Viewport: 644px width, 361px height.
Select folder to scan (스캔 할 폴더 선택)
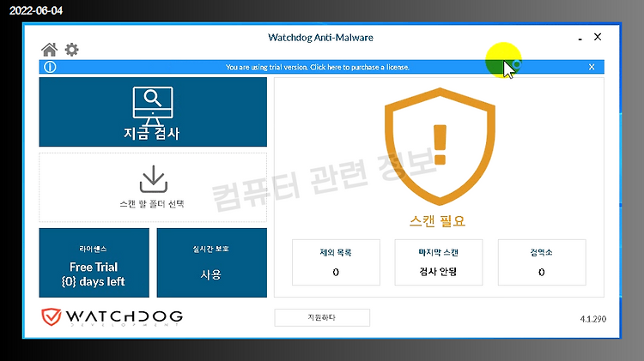153,188
